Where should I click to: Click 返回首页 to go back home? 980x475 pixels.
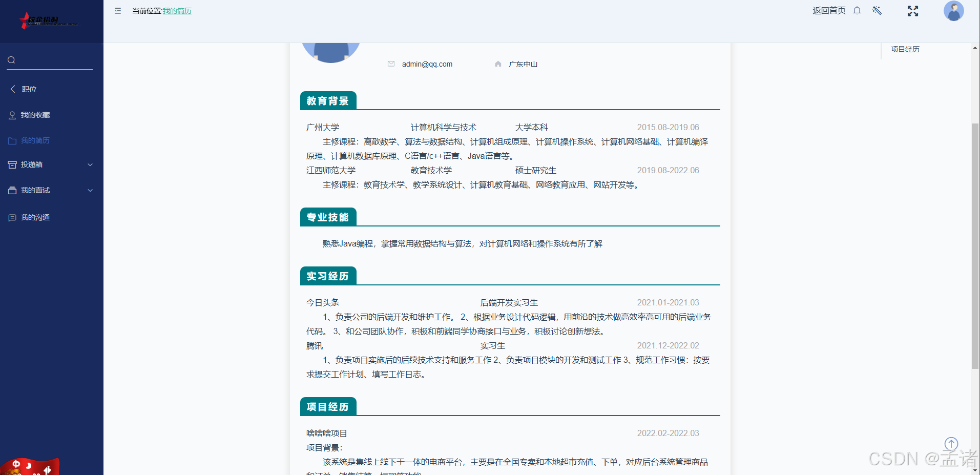click(828, 11)
